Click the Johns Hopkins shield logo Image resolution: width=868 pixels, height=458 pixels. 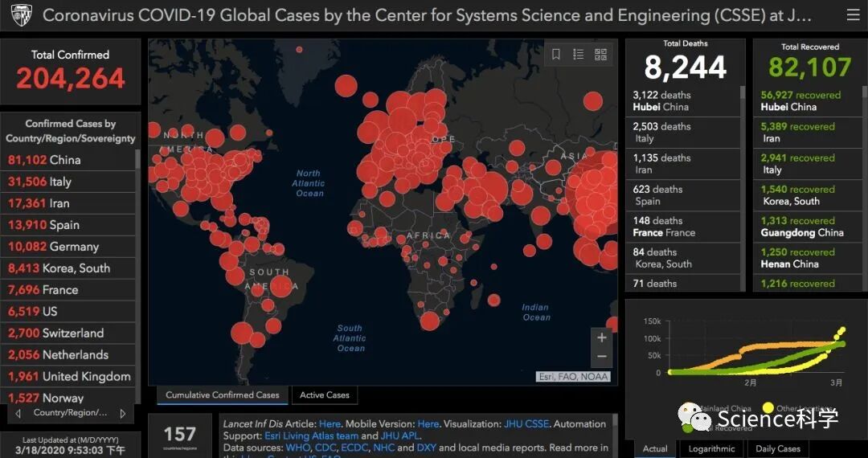(x=22, y=15)
